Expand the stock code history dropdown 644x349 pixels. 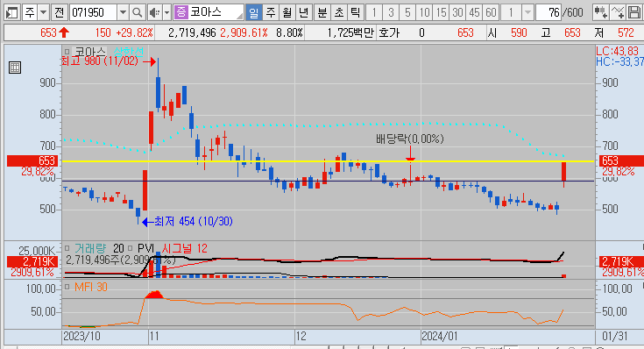pos(123,13)
